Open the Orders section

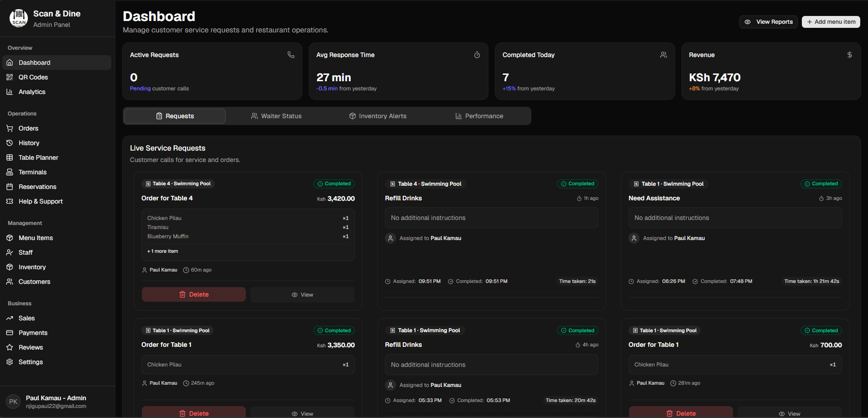(57, 128)
